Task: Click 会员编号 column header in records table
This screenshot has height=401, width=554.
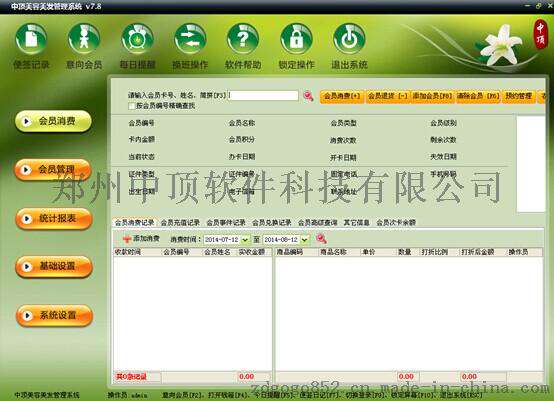Action: pyautogui.click(x=176, y=252)
